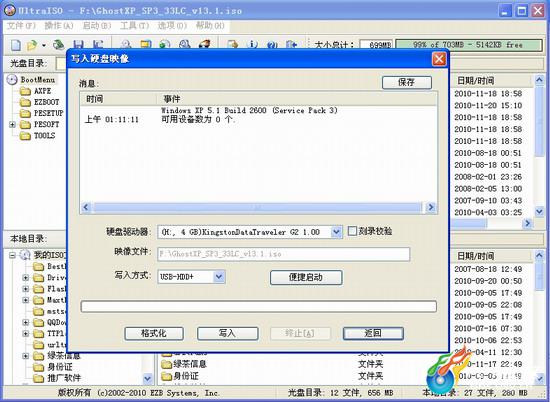Select the AXPE folder in disc tree

point(36,91)
